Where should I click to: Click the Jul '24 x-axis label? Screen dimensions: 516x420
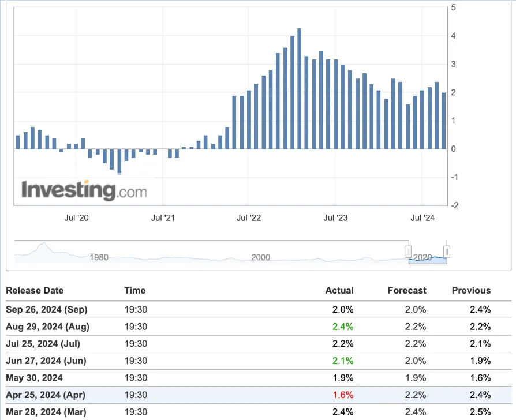pos(422,217)
